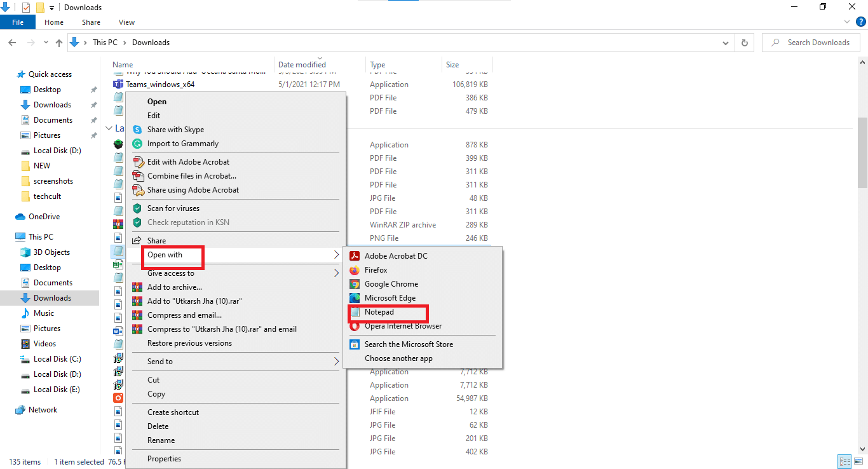
Task: Click the refresh icon in the address bar
Action: click(744, 42)
